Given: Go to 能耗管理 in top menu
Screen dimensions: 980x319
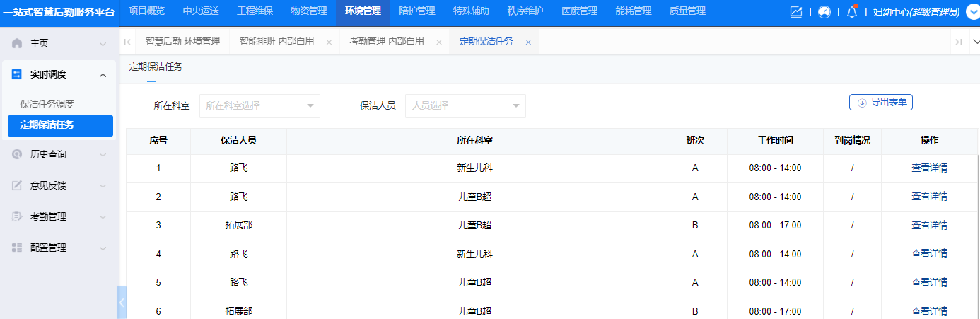Looking at the screenshot, I should [x=634, y=11].
